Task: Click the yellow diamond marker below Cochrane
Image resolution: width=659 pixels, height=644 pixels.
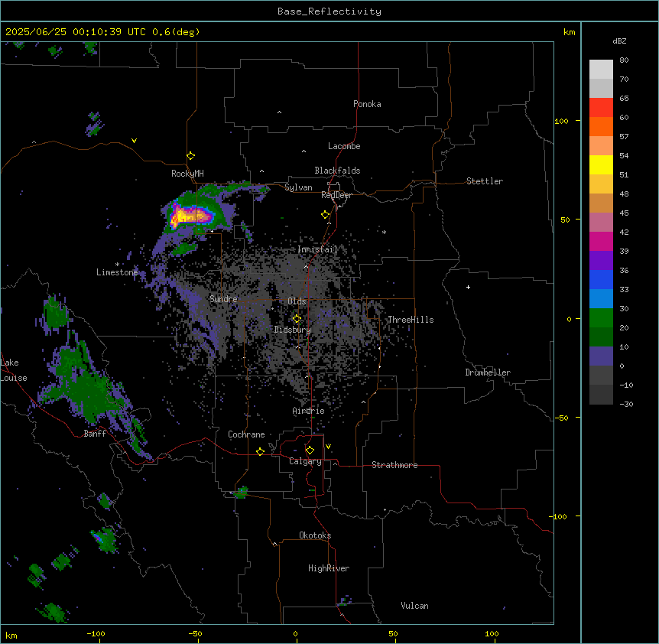Action: pyautogui.click(x=260, y=451)
